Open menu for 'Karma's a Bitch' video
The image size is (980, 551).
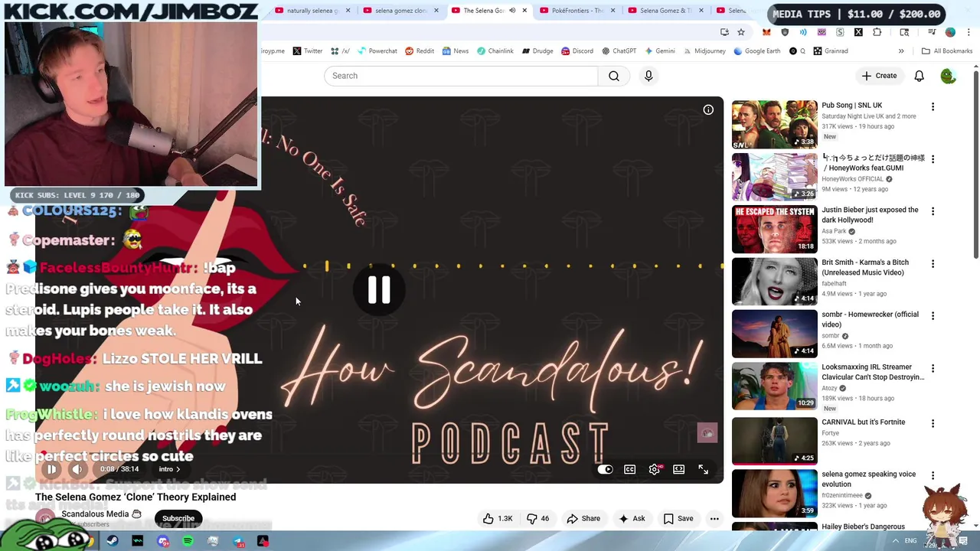(x=933, y=264)
